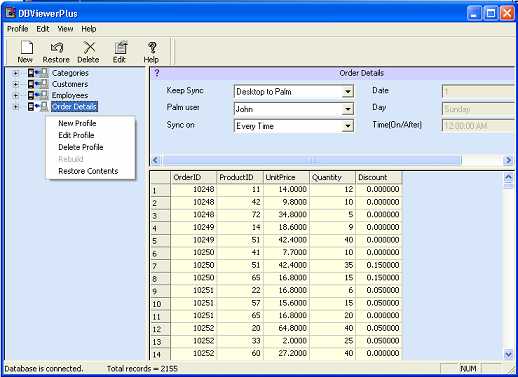This screenshot has width=518, height=377.
Task: Click the Order Details sync profile icon
Action: pos(38,107)
